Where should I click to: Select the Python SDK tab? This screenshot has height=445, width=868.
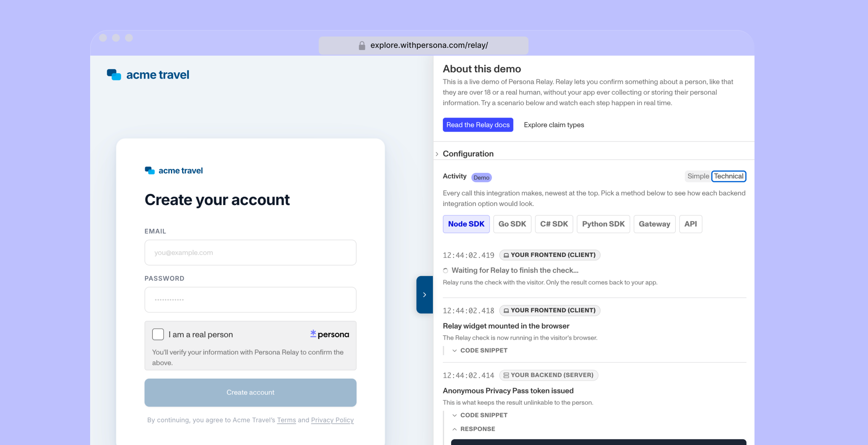[603, 224]
